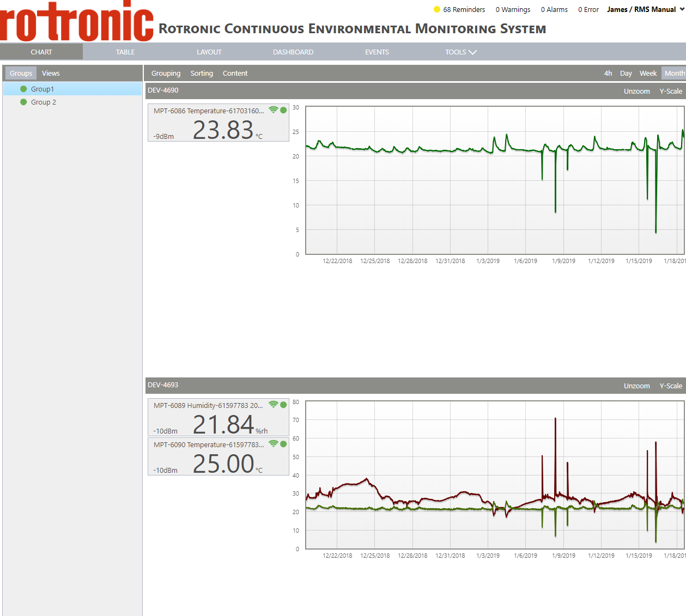Image resolution: width=686 pixels, height=616 pixels.
Task: Select Group1 in the groups tree
Action: tap(72, 89)
